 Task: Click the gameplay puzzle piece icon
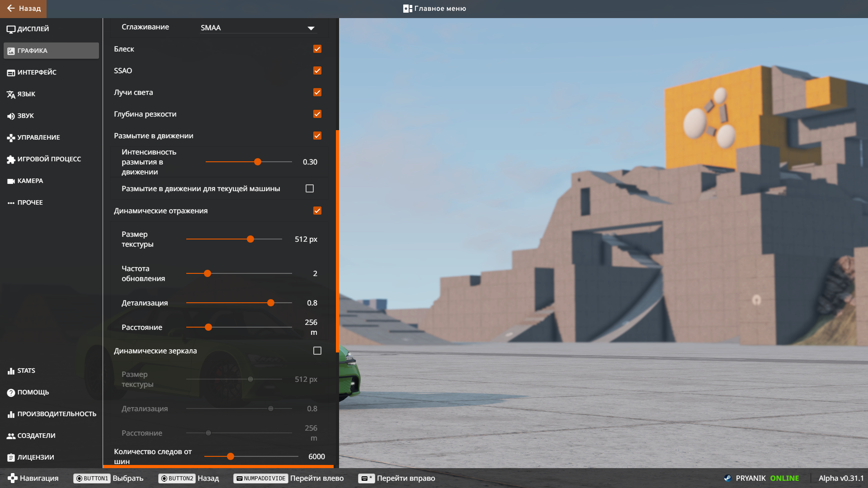click(11, 160)
